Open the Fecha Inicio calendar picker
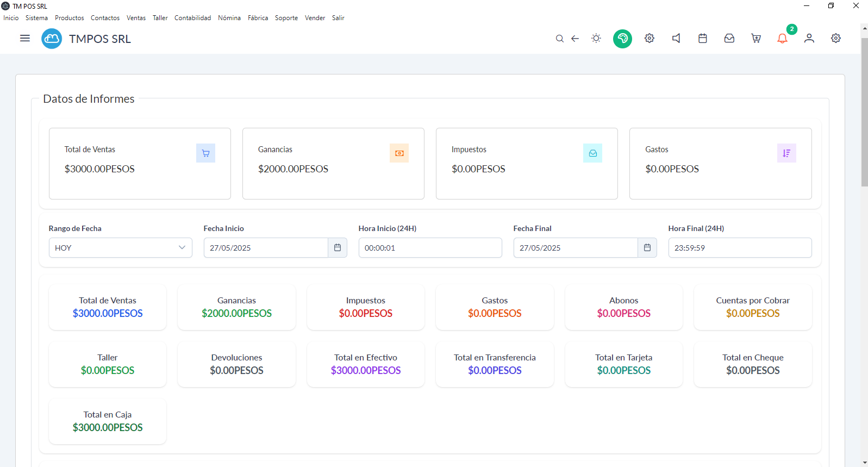 point(338,248)
